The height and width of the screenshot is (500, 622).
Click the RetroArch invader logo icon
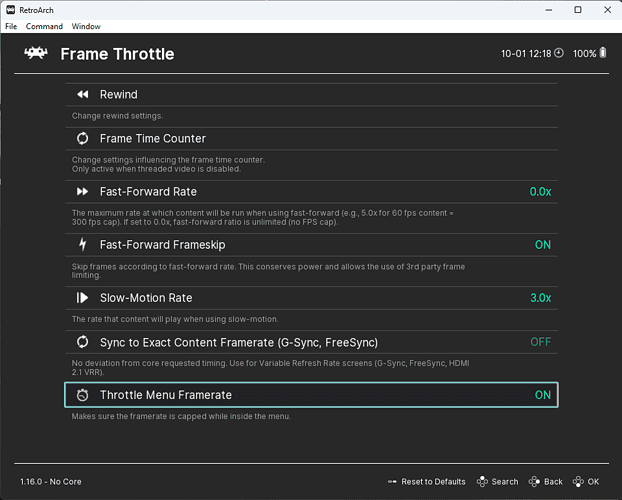[36, 54]
